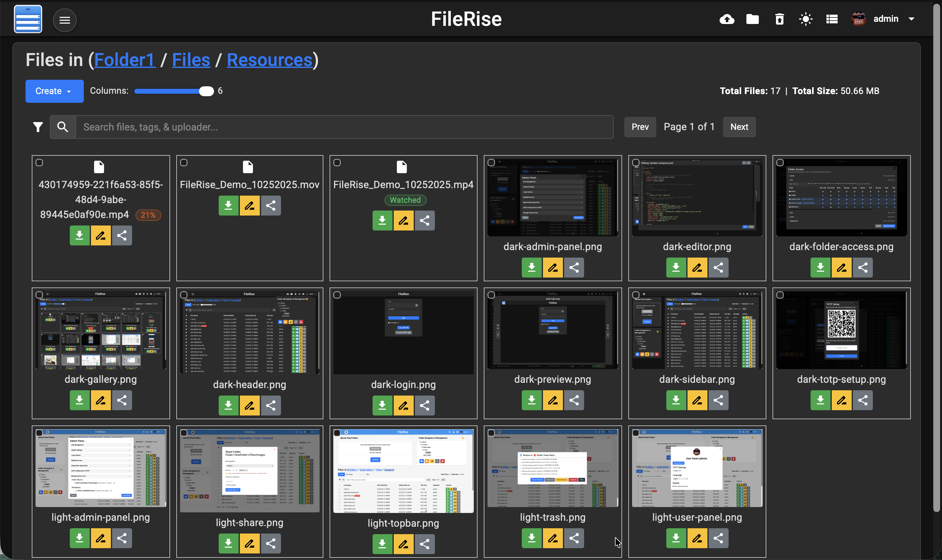The image size is (942, 560).
Task: Click the Next page button
Action: click(739, 127)
